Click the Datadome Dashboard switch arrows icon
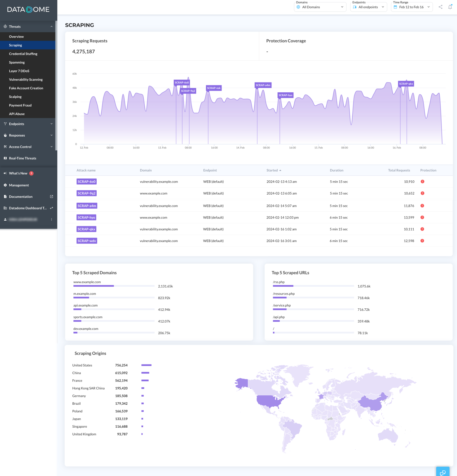The height and width of the screenshot is (476, 457). 51,208
